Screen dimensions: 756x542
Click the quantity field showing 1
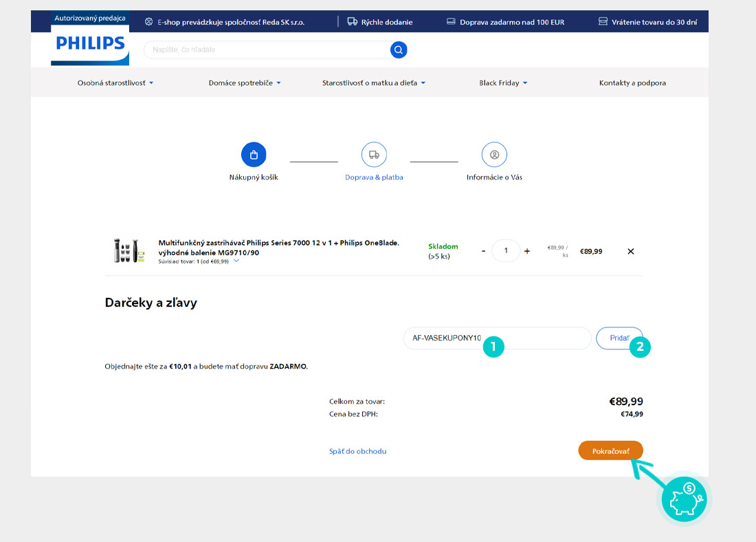(x=506, y=250)
